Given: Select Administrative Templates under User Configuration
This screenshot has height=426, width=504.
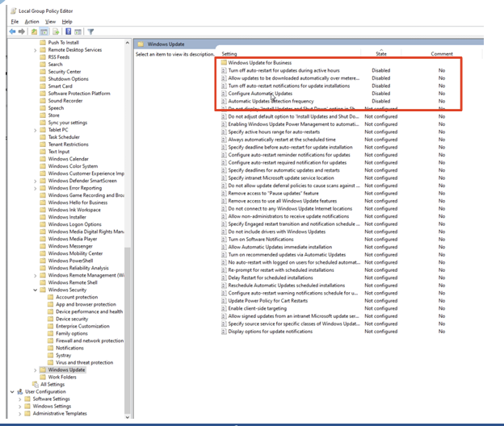Looking at the screenshot, I should click(60, 413).
